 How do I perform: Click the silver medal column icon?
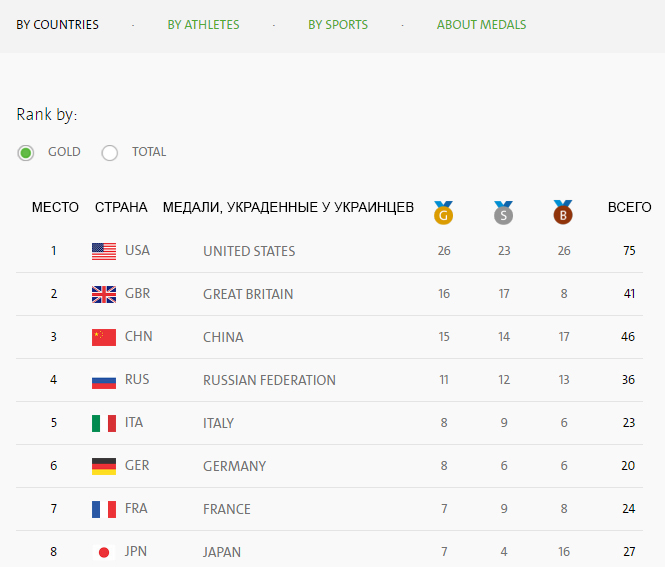503,212
